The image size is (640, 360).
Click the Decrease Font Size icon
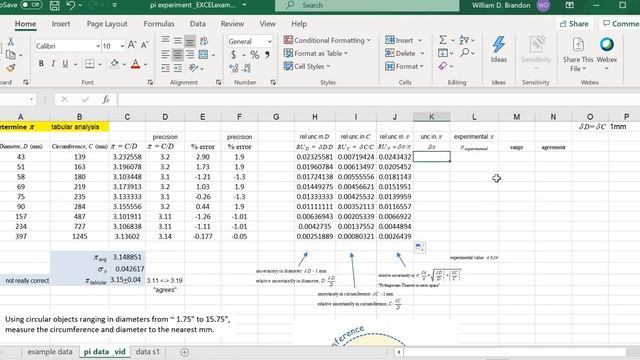click(x=144, y=45)
